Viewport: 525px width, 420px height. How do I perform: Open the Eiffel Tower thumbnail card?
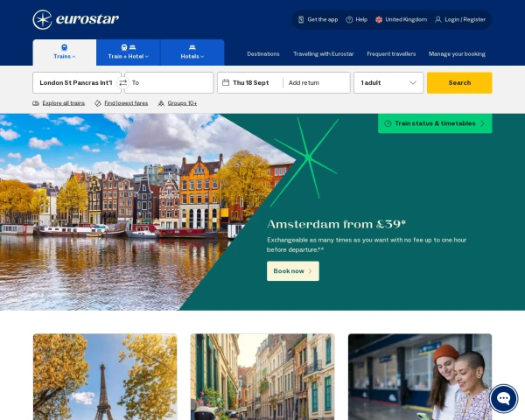[105, 376]
